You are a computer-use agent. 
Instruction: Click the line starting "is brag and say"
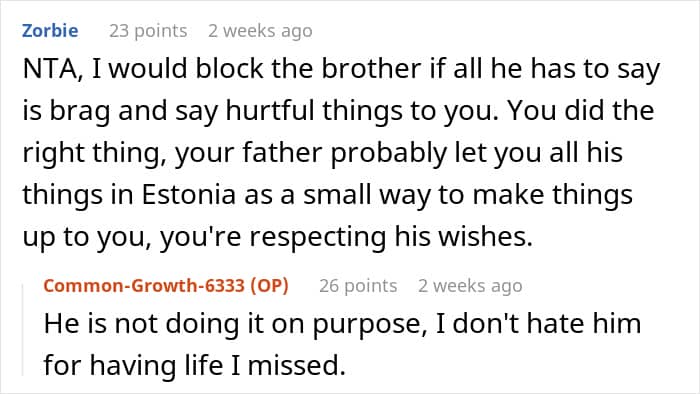point(338,111)
